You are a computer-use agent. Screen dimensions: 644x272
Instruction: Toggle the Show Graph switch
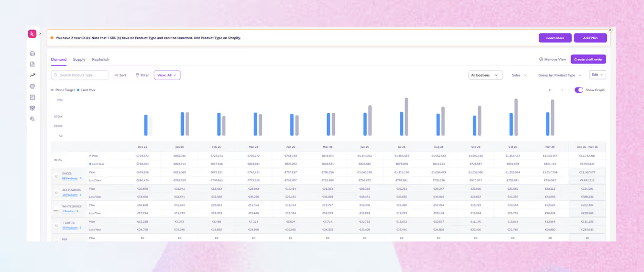tap(579, 90)
